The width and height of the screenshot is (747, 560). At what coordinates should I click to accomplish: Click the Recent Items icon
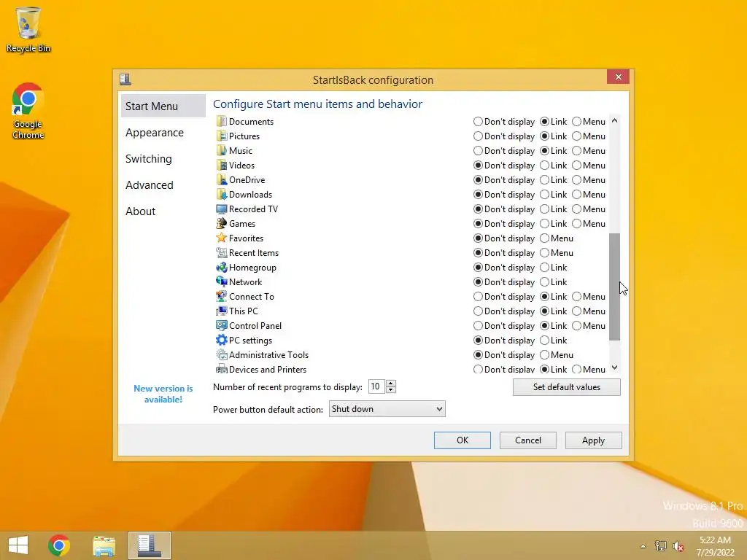(x=222, y=253)
